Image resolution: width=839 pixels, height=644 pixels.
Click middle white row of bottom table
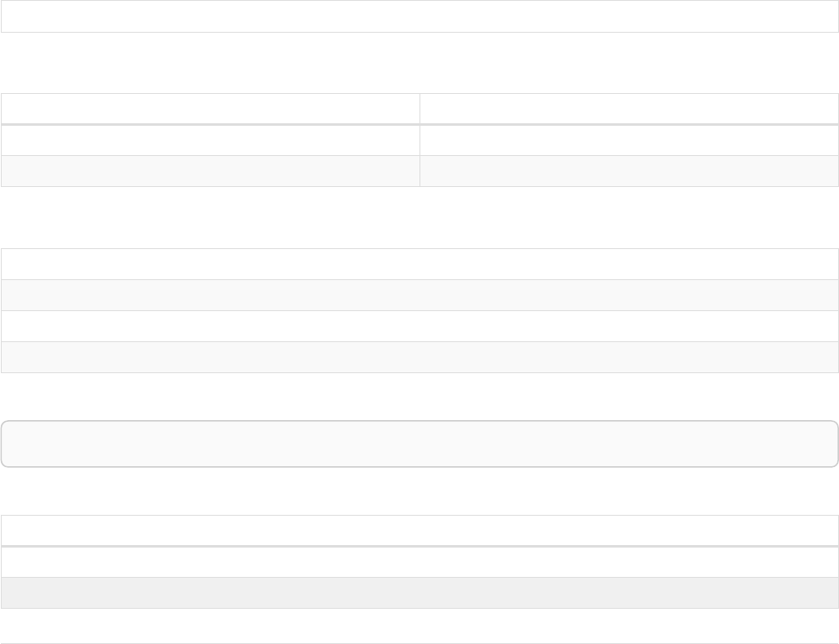tap(419, 562)
